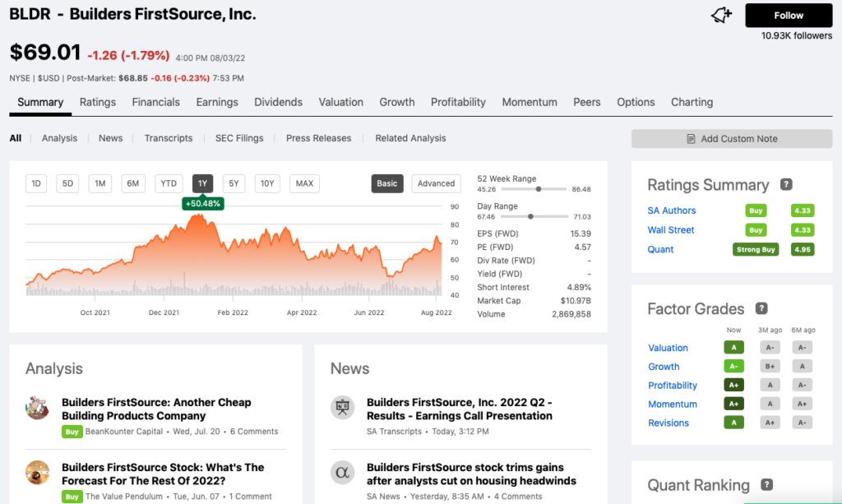Open the Ratings Summary help question mark
Viewport: 842px width, 504px height.
click(x=786, y=184)
